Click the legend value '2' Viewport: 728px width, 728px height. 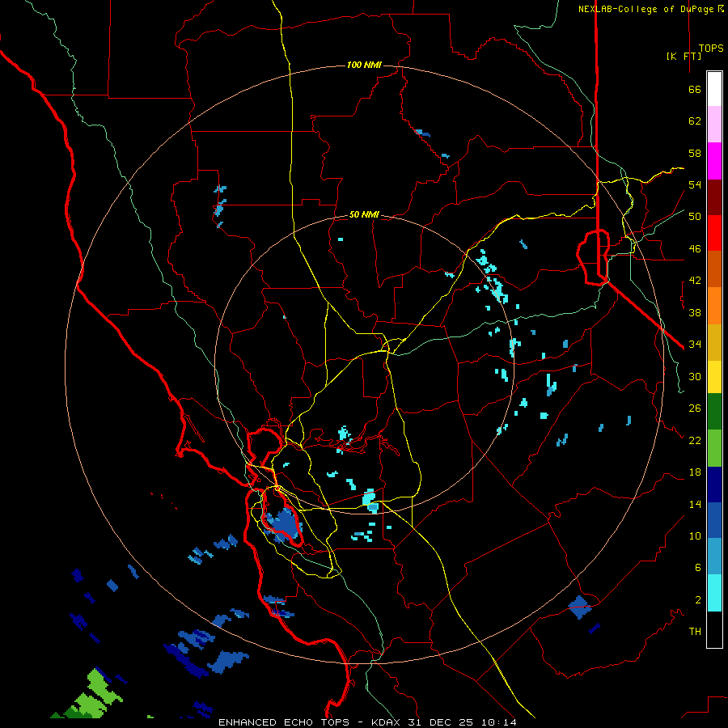698,600
